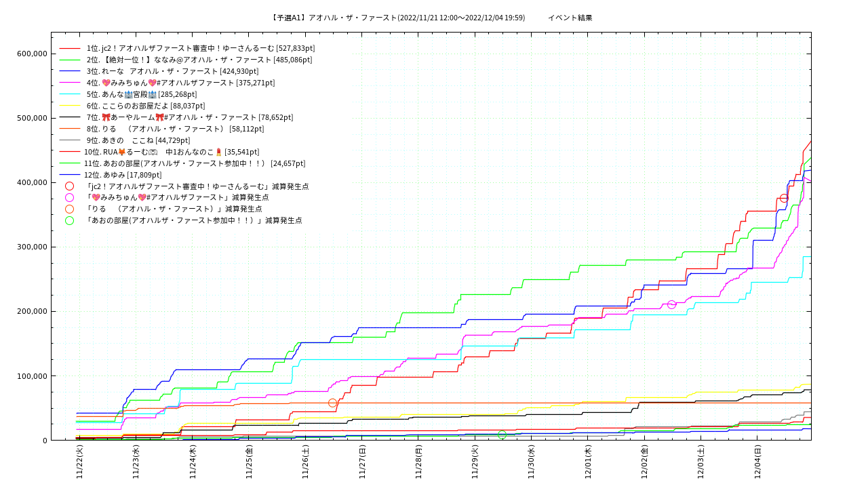The height and width of the screenshot is (488, 868).
Task: Click the yellow line sample beside 6位 legend
Action: click(x=69, y=106)
